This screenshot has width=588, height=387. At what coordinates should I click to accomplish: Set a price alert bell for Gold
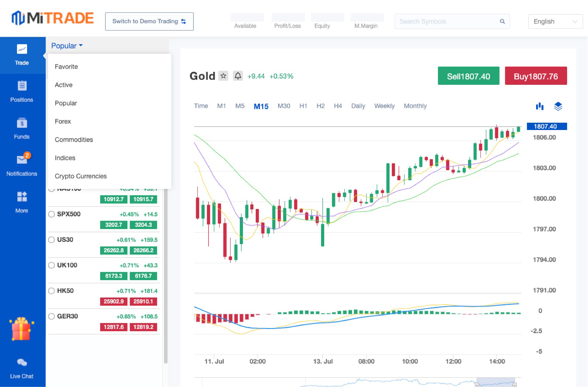click(238, 76)
